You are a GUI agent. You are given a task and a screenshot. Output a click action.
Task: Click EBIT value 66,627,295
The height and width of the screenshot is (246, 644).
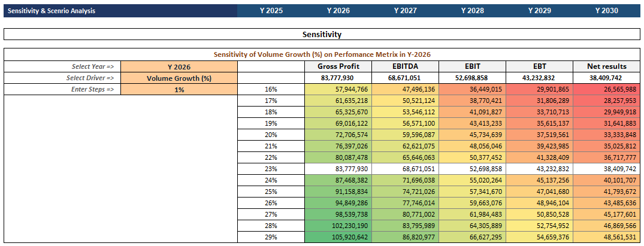coord(472,237)
